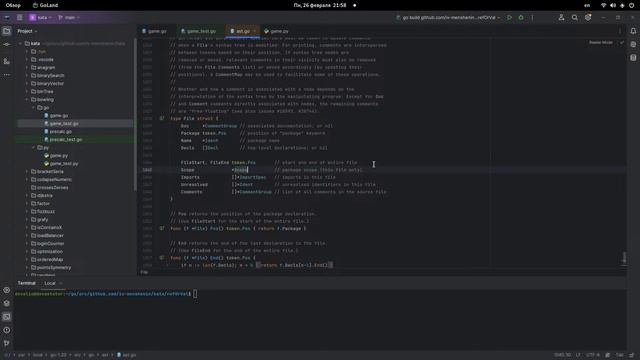
Task: Open game_test.py in project tree
Action: click(61, 164)
